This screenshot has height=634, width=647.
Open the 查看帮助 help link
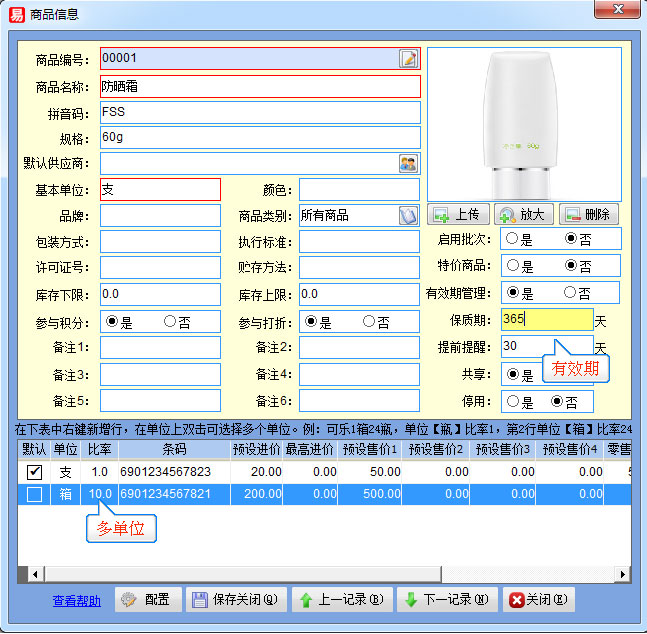pos(77,601)
